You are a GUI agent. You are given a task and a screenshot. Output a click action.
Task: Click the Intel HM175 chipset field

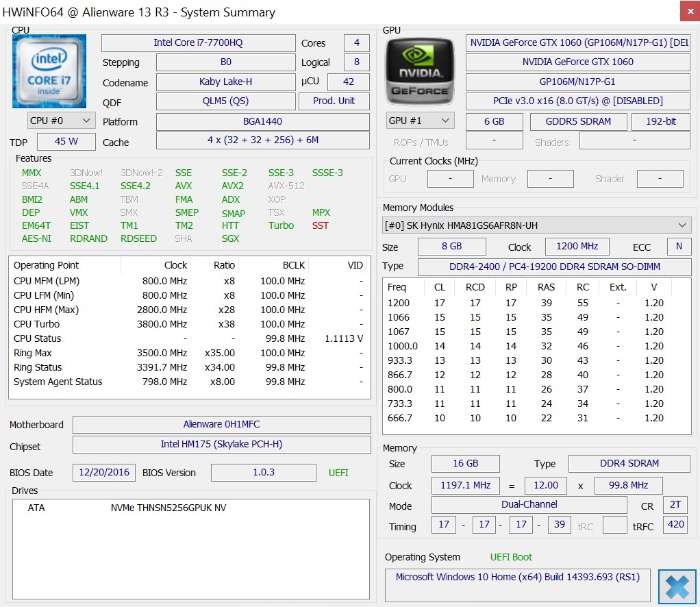(221, 444)
